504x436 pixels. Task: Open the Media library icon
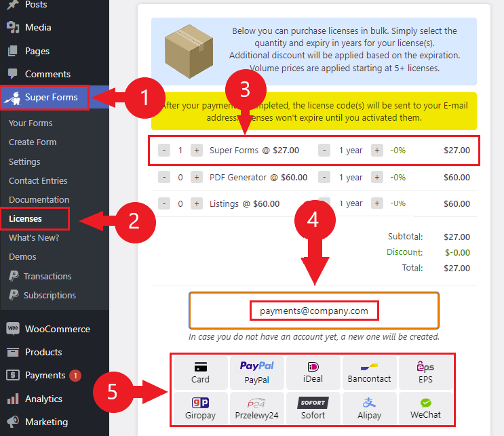[x=12, y=27]
